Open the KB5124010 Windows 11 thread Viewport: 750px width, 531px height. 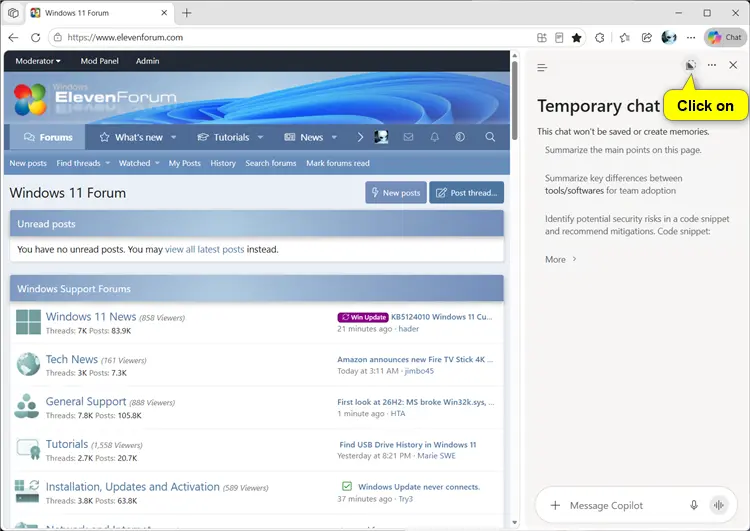[441, 317]
